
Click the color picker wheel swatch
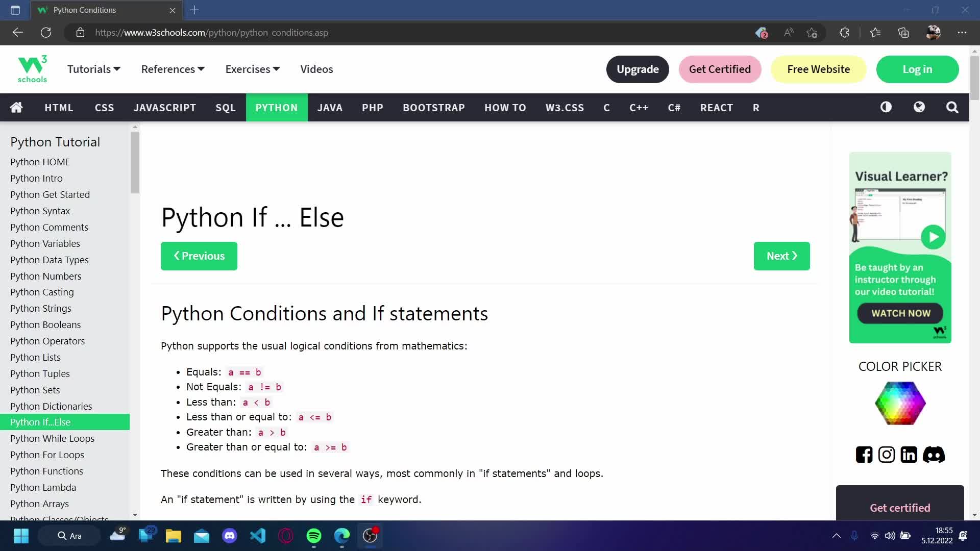[900, 403]
